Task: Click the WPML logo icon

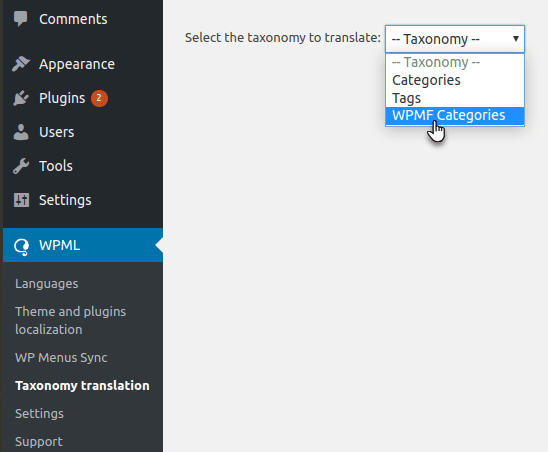Action: 21,247
